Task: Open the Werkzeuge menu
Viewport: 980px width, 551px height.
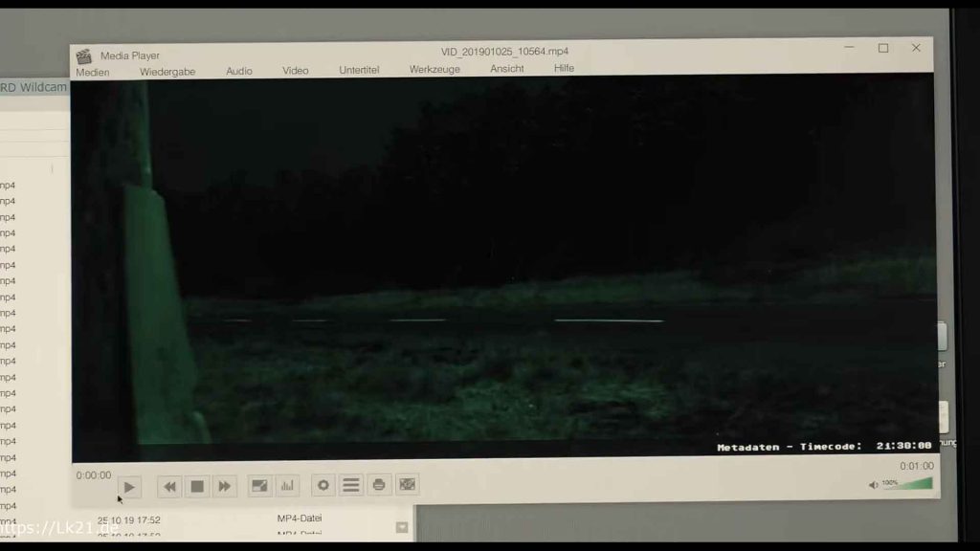Action: [434, 69]
